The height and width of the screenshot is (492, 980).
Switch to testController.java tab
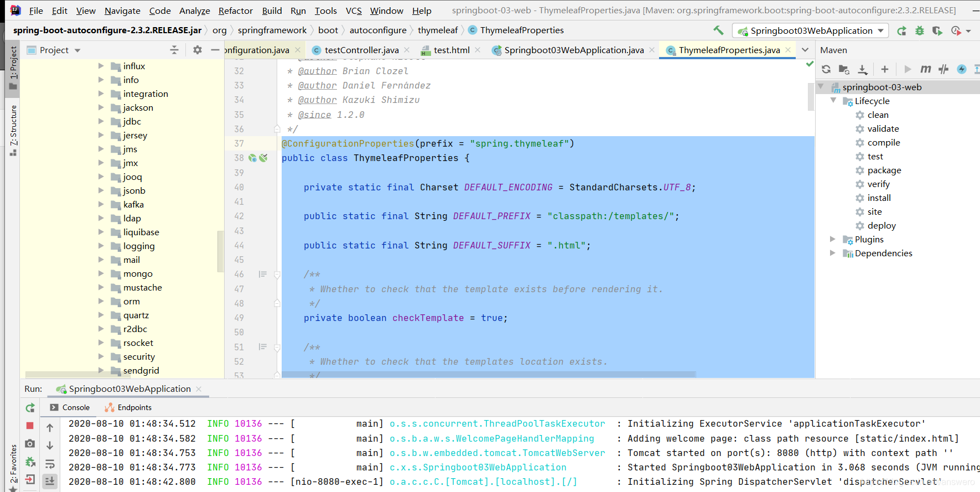[361, 50]
